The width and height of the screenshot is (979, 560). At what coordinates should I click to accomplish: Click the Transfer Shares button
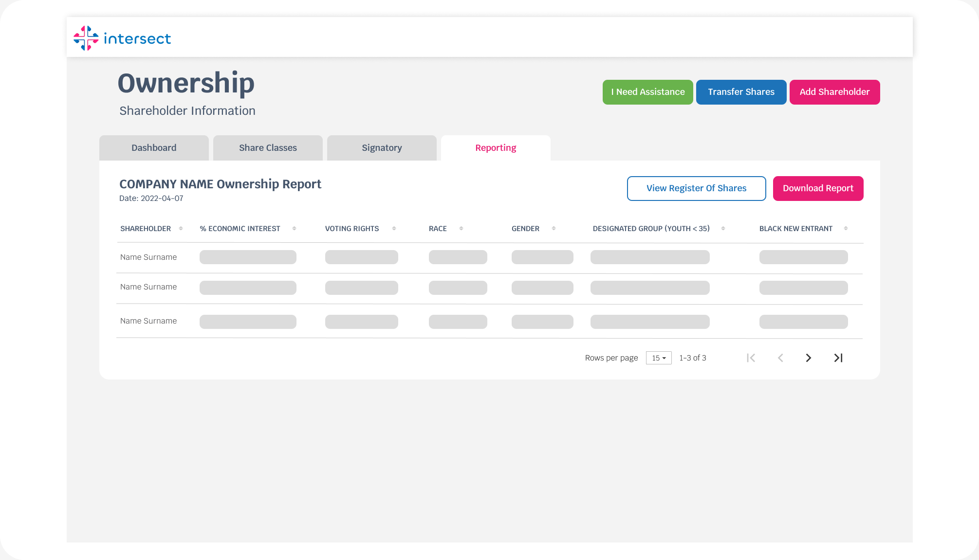click(741, 92)
